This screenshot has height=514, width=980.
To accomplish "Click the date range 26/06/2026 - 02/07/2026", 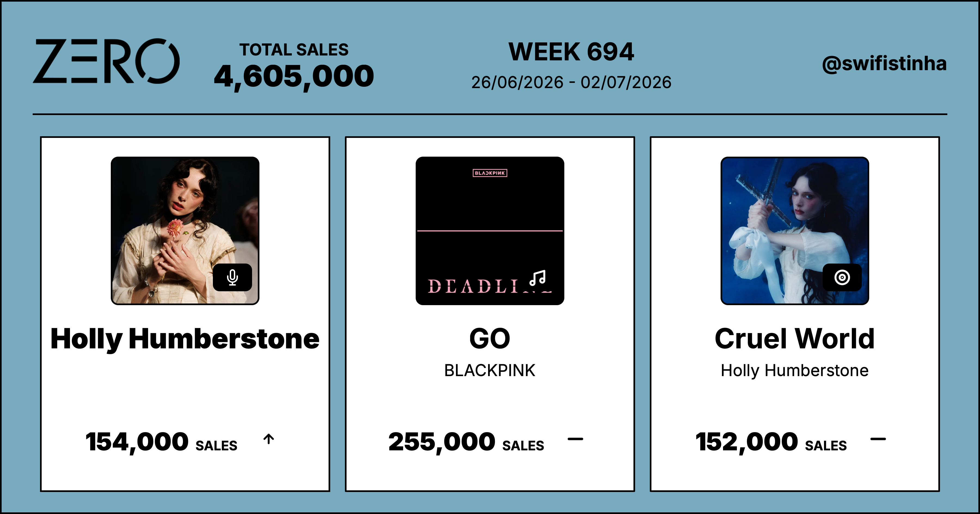I will pyautogui.click(x=571, y=82).
